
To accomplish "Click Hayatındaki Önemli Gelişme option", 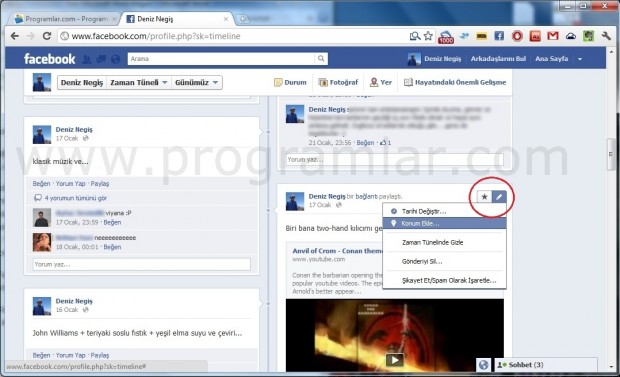I will 455,82.
